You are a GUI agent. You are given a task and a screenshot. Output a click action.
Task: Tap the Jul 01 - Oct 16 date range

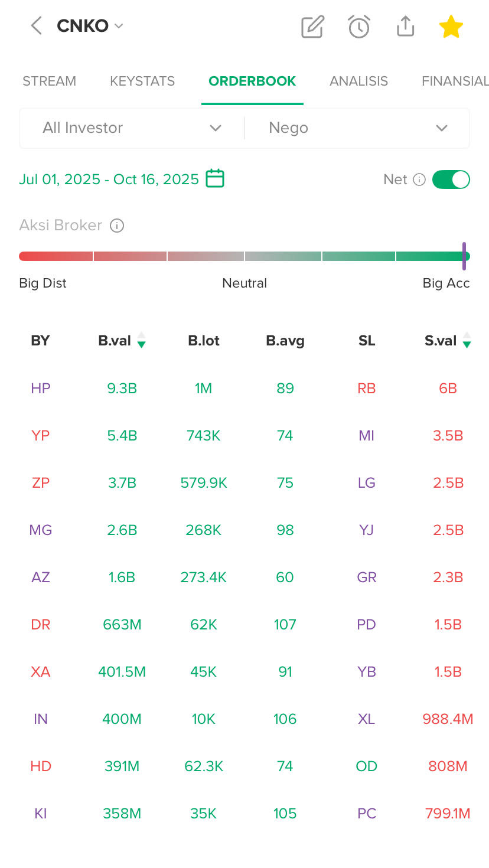[x=109, y=180]
